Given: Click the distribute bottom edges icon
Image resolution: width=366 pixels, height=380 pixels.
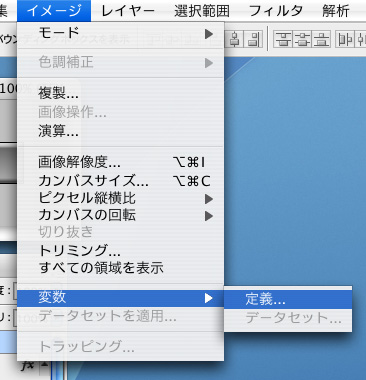Looking at the screenshot, I should (321, 39).
